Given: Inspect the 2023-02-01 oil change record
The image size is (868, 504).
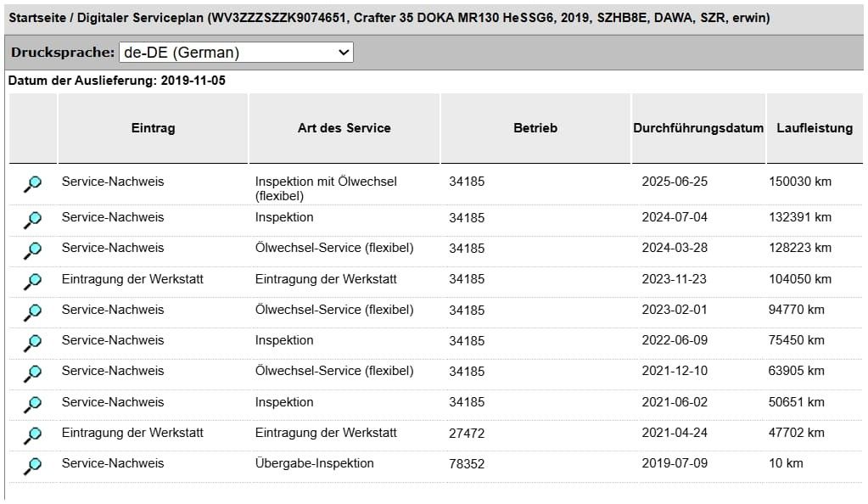Looking at the screenshot, I should (x=32, y=312).
